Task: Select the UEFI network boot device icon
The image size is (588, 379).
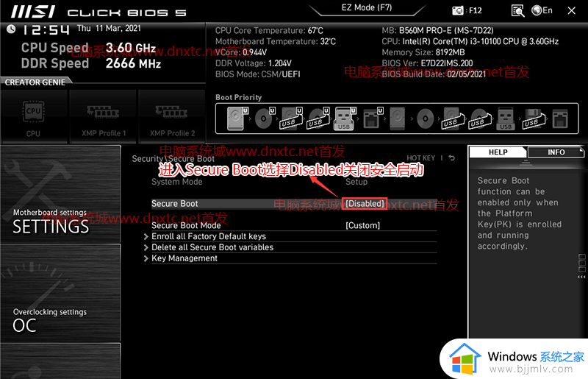Action: [373, 118]
